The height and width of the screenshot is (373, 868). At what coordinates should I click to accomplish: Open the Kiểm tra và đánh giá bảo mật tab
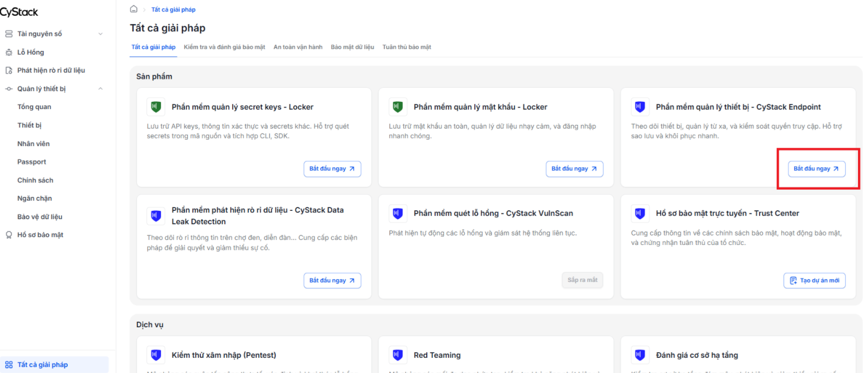(224, 47)
